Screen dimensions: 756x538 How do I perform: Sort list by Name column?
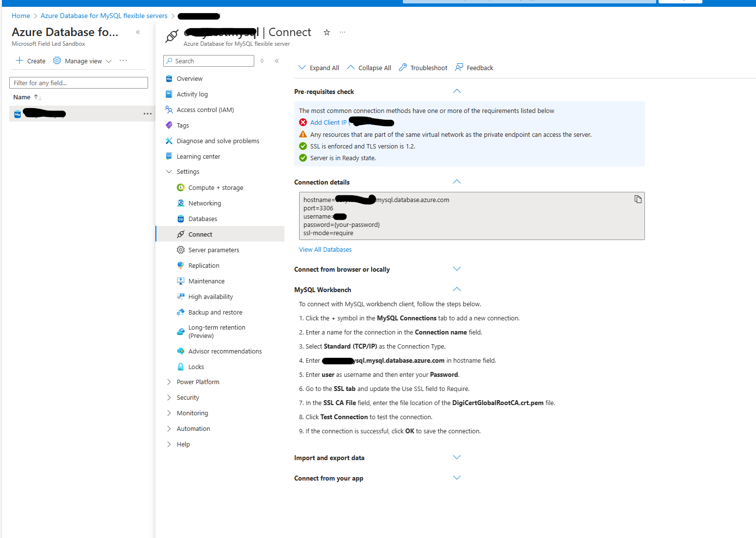tap(27, 97)
